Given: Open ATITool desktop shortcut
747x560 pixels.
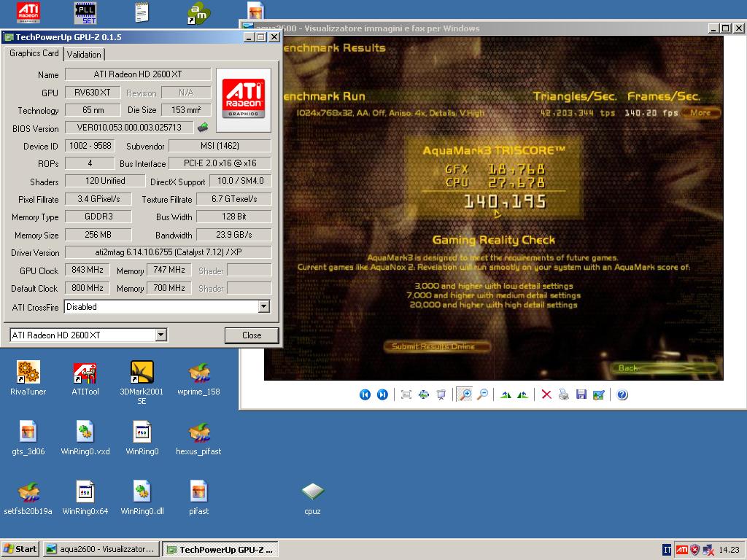Looking at the screenshot, I should pyautogui.click(x=85, y=378).
